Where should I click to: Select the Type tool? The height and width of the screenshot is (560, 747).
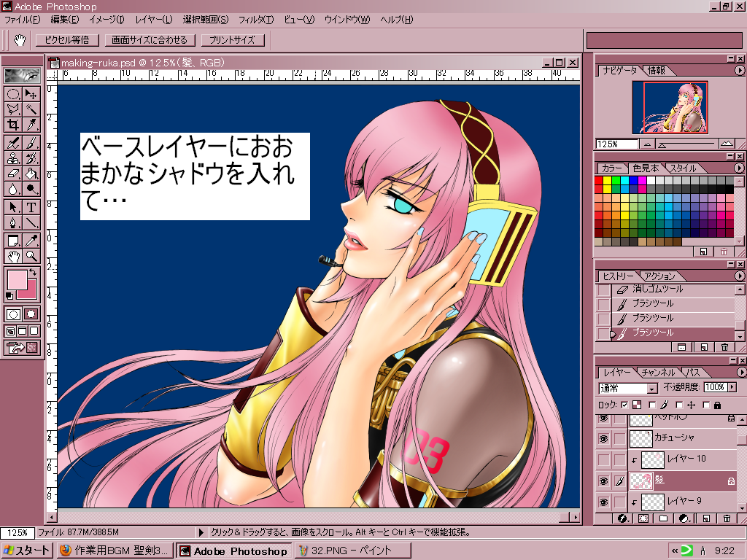tap(31, 207)
